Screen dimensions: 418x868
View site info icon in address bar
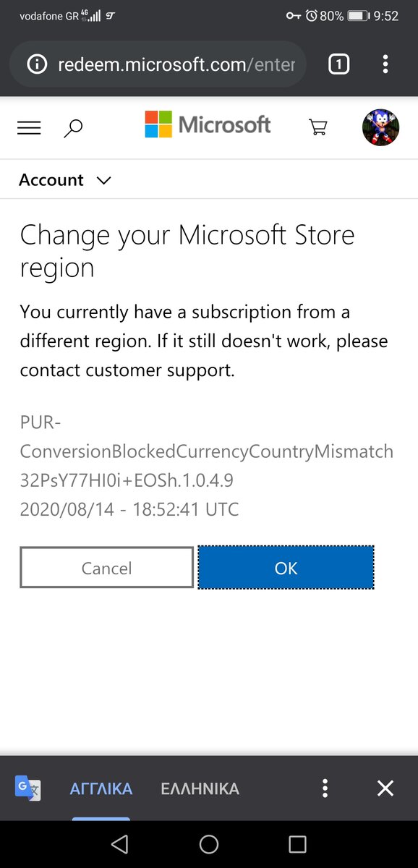(x=36, y=64)
